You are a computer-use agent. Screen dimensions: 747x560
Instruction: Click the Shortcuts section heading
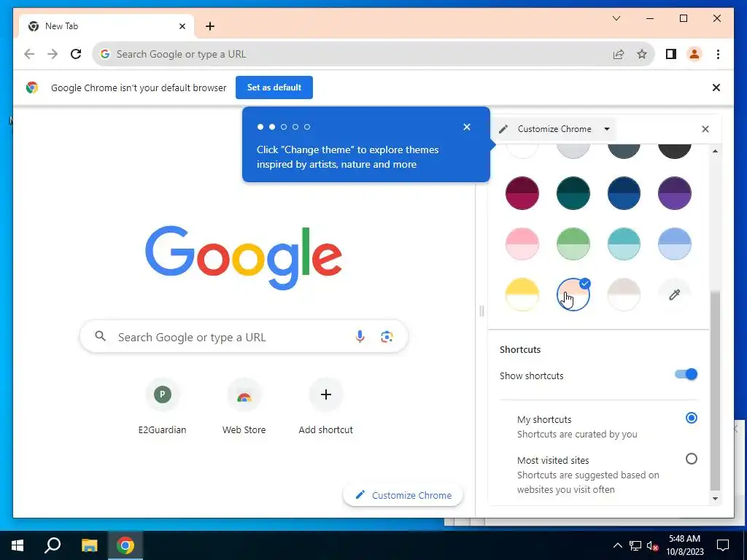pyautogui.click(x=519, y=349)
